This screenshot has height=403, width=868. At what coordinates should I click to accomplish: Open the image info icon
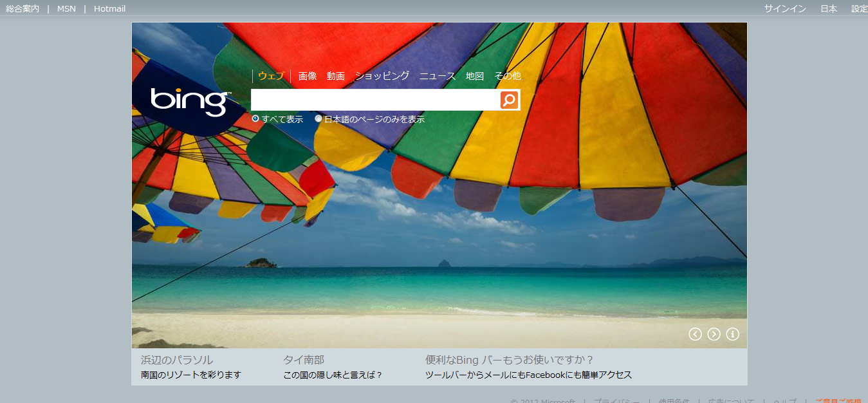tap(732, 334)
